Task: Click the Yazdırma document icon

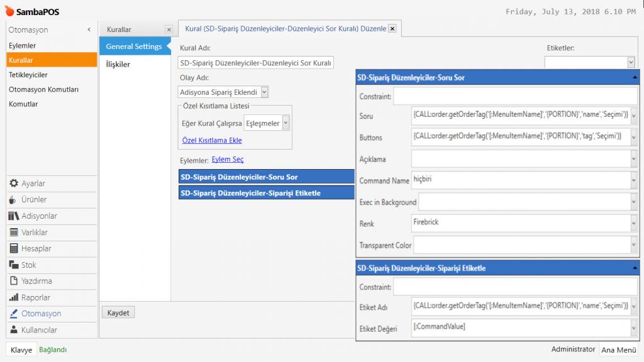Action: (14, 282)
